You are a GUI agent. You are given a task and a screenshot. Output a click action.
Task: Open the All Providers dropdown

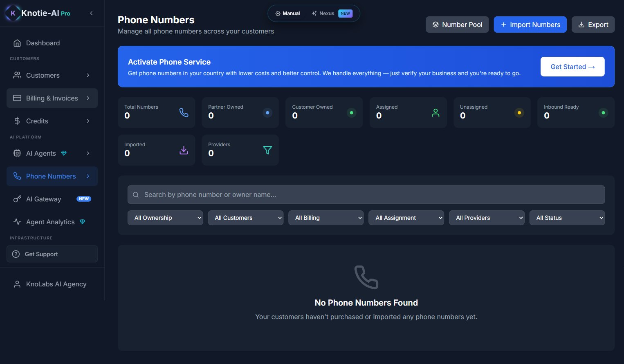click(x=487, y=218)
